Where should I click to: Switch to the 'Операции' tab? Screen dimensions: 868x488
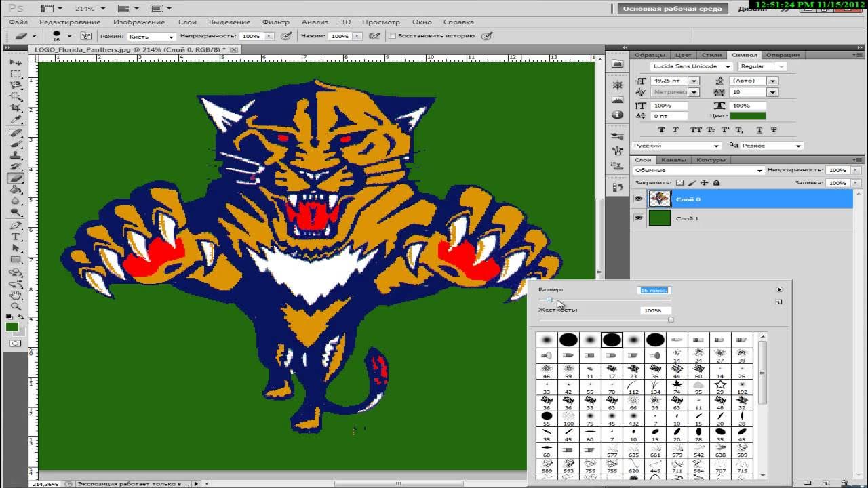(x=783, y=55)
